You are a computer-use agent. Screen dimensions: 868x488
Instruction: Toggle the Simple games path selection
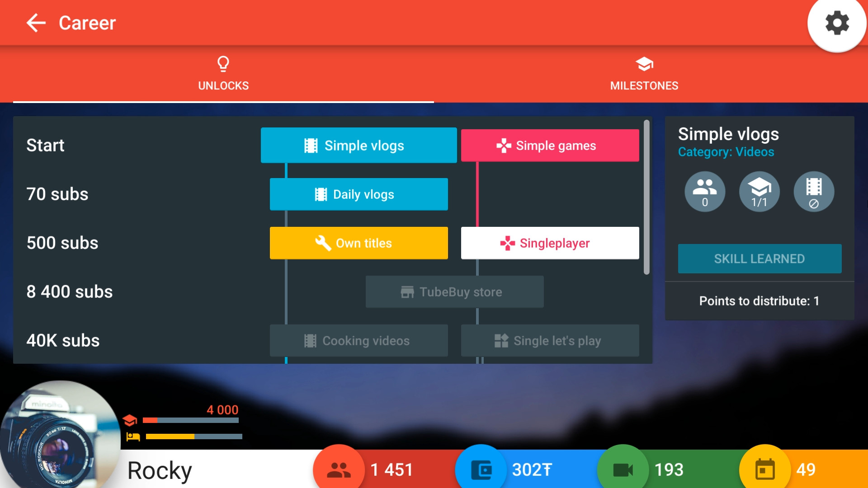548,145
